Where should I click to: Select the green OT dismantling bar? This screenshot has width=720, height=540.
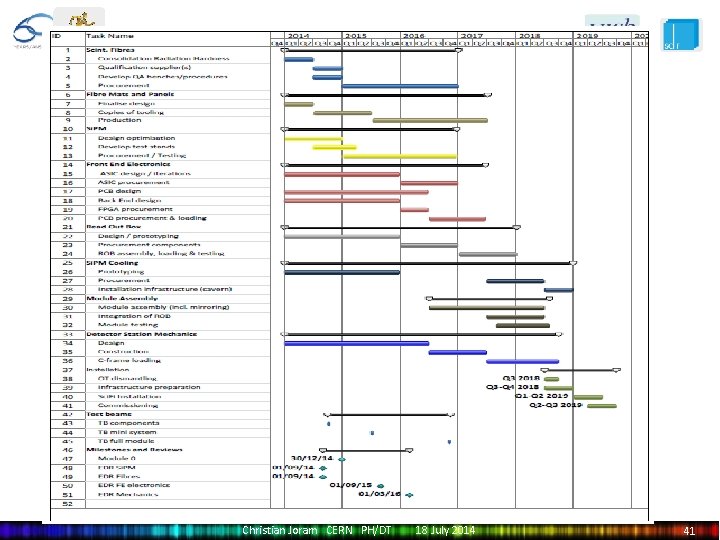(x=551, y=379)
